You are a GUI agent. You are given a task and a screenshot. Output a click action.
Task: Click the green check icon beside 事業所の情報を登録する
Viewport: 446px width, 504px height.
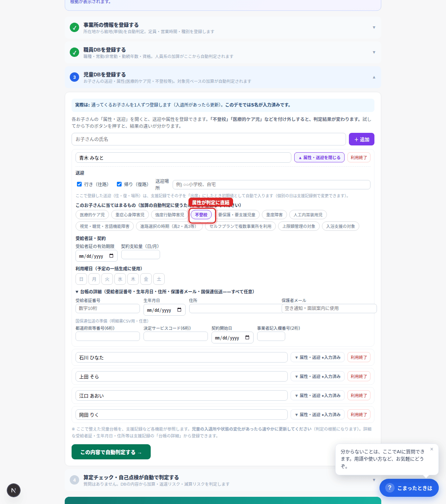(74, 27)
